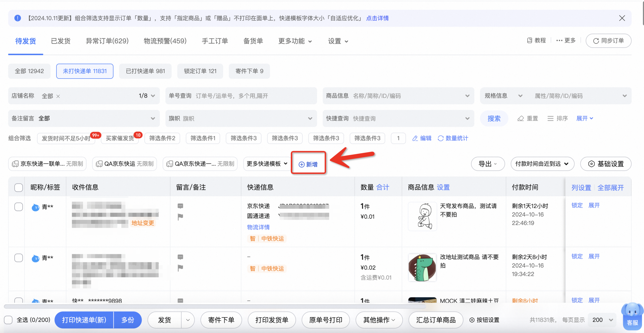Click the 同步订单 refresh button
This screenshot has height=333, width=644.
tap(608, 41)
